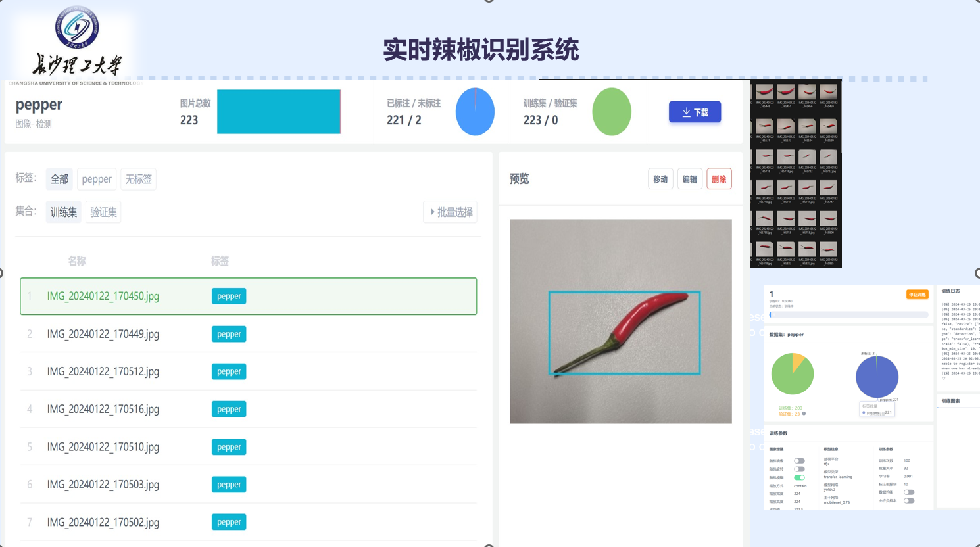Select row IMG_20240122_170502.jpg
980x547 pixels.
(249, 522)
